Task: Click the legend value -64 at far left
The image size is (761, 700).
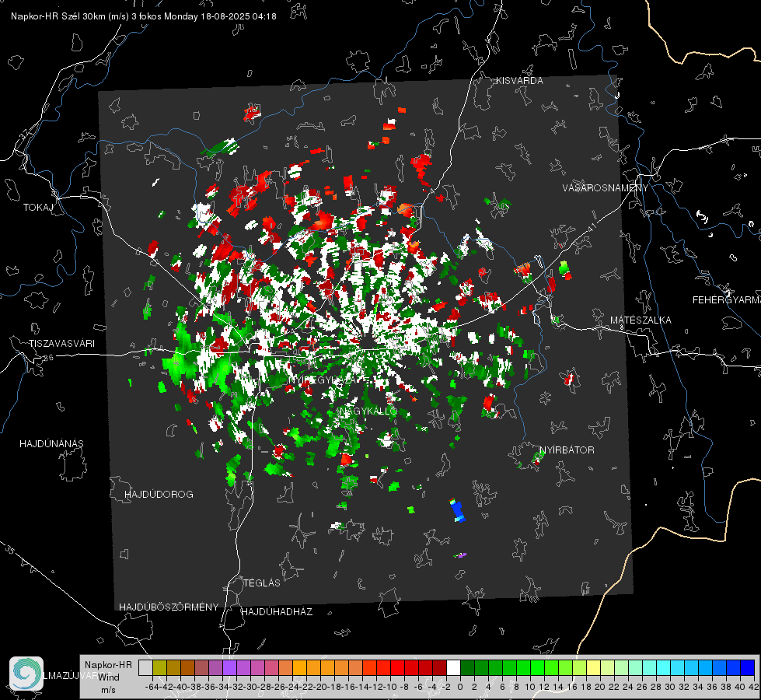Action: (152, 687)
